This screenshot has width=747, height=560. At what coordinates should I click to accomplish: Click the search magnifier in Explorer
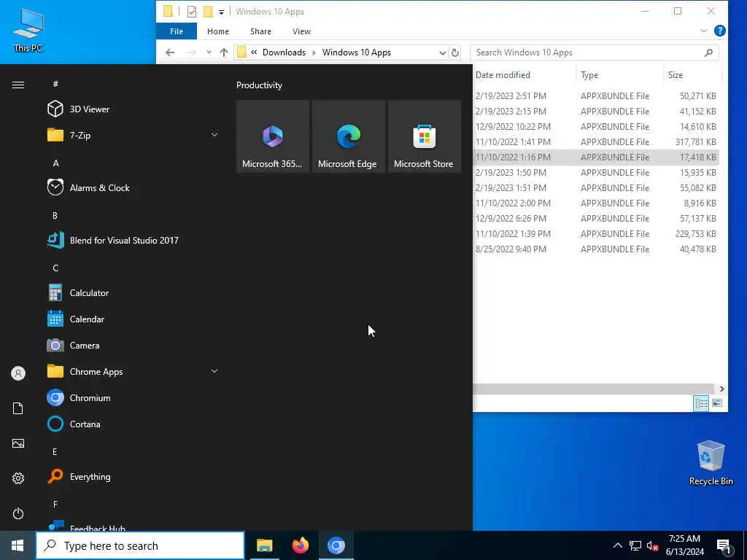tap(708, 52)
